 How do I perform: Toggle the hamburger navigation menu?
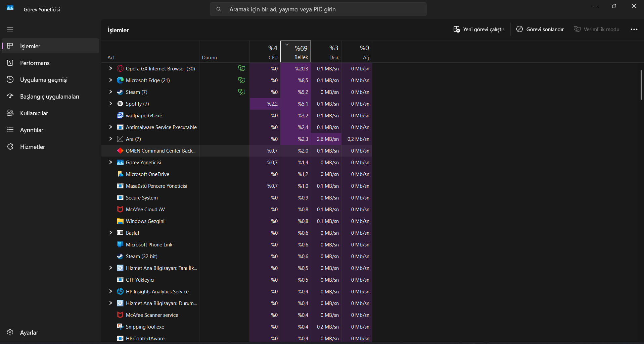point(10,29)
